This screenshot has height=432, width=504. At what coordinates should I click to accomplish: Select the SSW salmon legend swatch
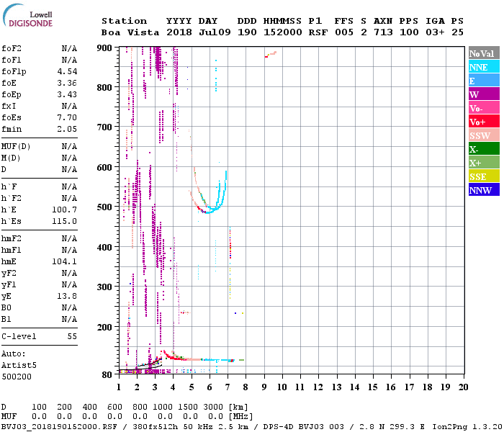(484, 135)
